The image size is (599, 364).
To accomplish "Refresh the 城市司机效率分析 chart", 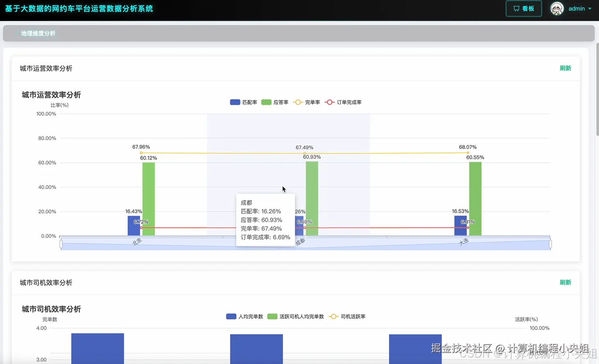I will point(565,283).
